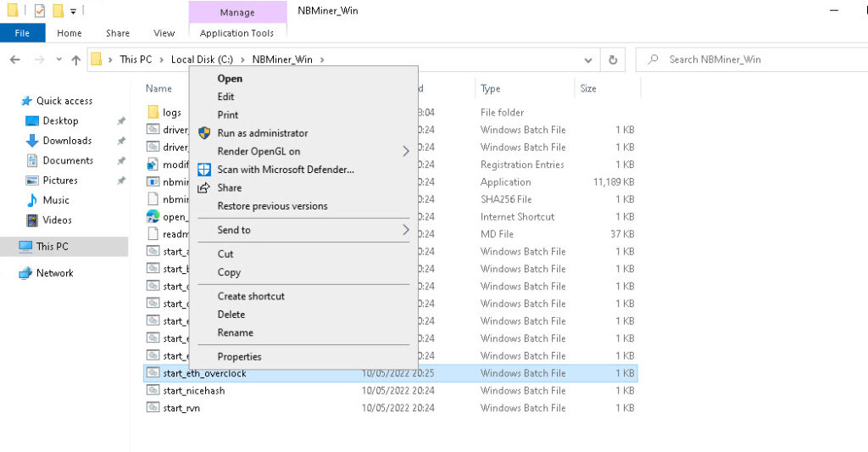Click the Properties quick-access checkmark icon
The height and width of the screenshot is (452, 868).
coord(39,10)
